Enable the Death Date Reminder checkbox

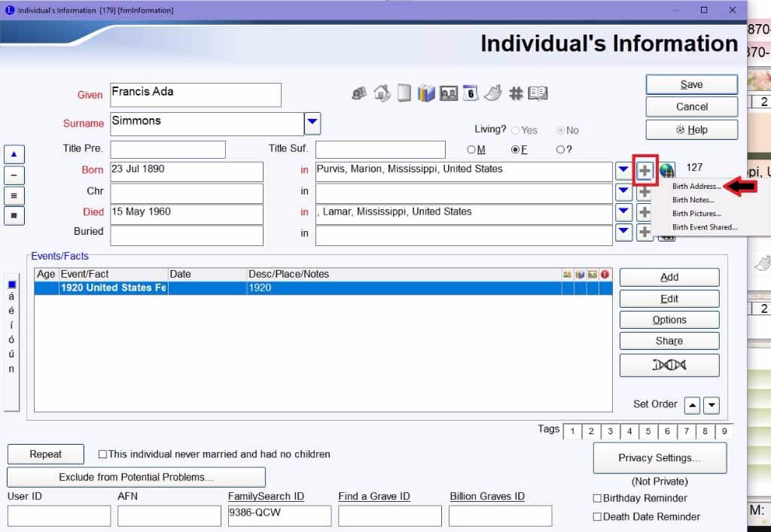(597, 517)
